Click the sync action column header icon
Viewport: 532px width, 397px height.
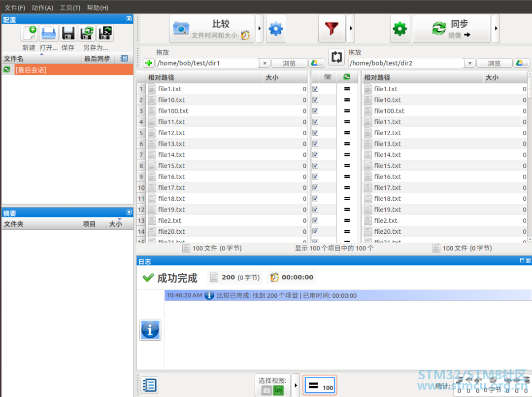point(347,77)
